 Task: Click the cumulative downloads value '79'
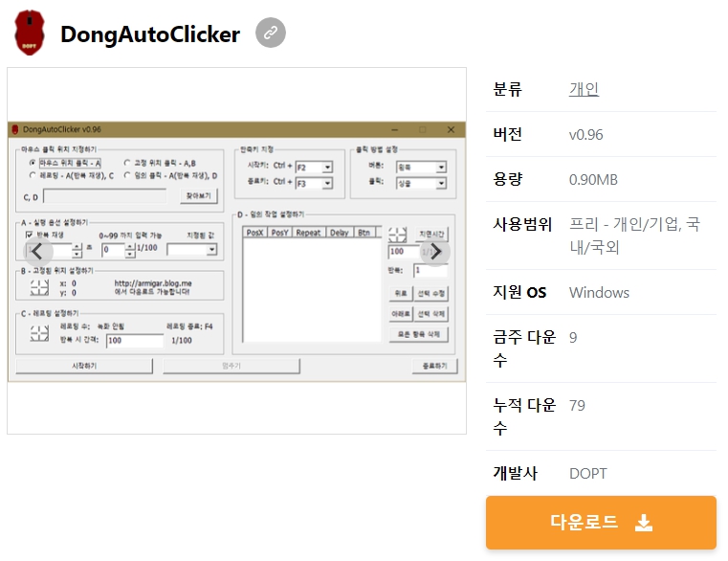pos(577,405)
